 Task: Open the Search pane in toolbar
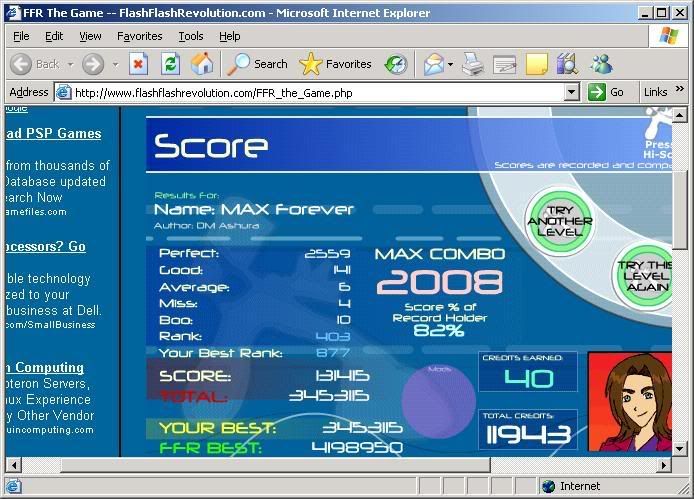coord(257,64)
